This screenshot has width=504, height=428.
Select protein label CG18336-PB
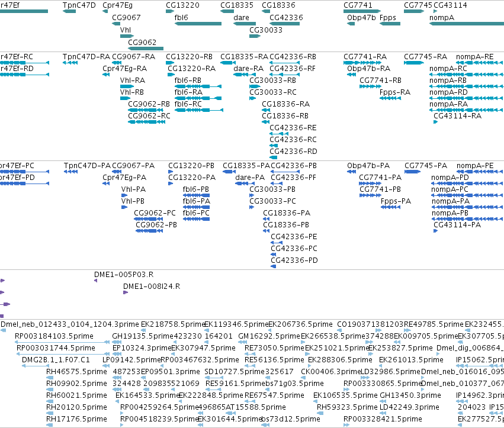click(x=286, y=225)
